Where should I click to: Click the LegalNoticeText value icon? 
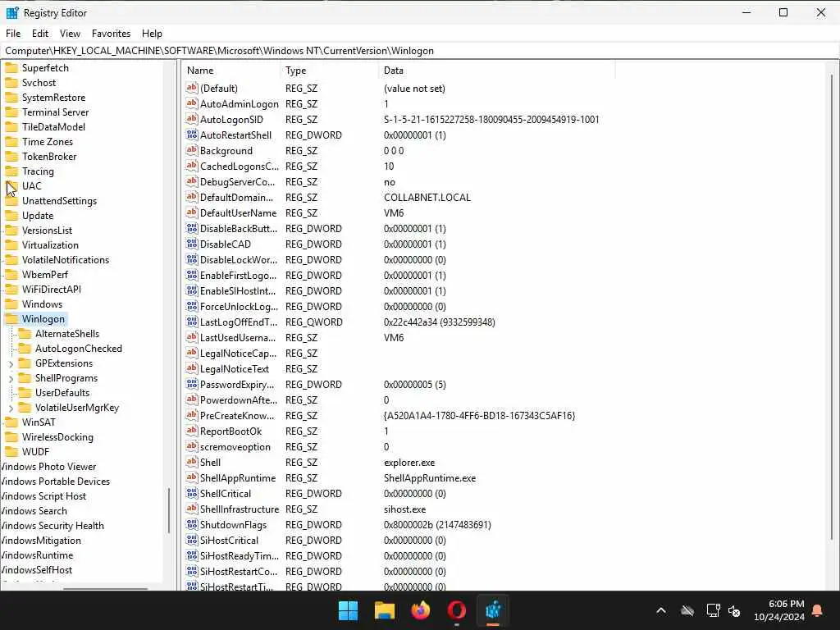(192, 368)
